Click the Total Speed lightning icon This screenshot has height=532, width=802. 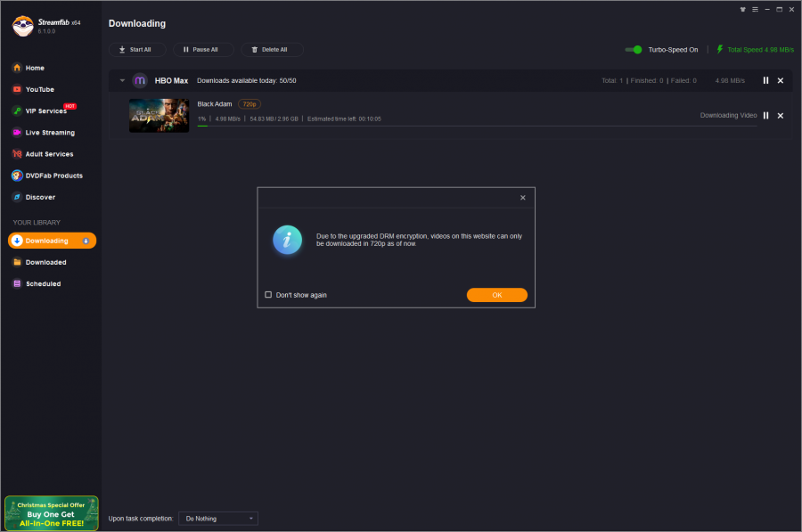[720, 49]
